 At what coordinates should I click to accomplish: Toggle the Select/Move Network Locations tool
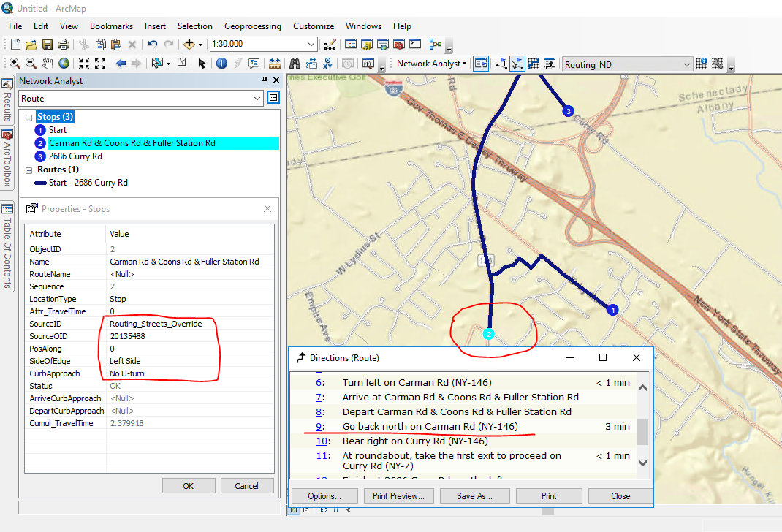coord(517,64)
